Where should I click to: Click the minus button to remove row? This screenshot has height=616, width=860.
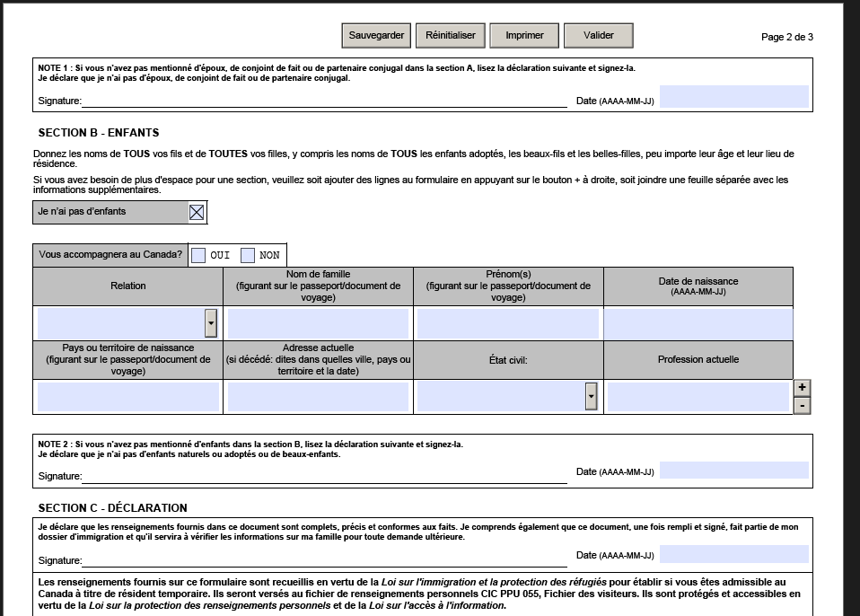(x=803, y=405)
